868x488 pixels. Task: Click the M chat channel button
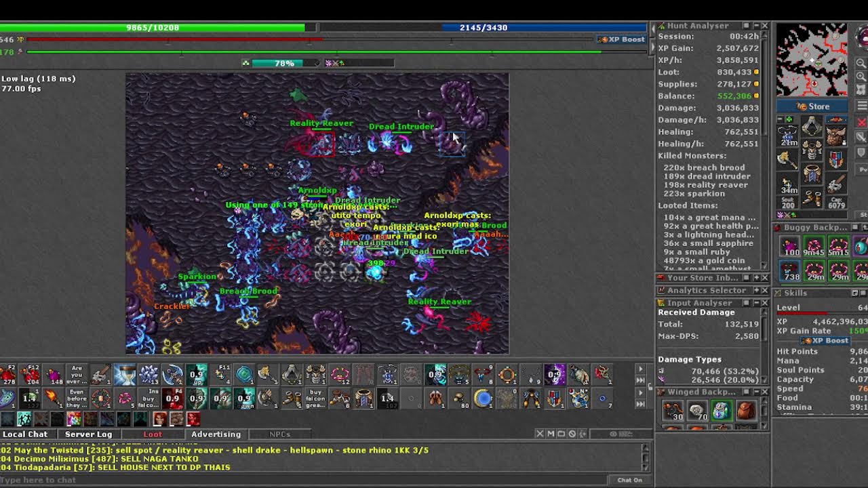[x=551, y=434]
